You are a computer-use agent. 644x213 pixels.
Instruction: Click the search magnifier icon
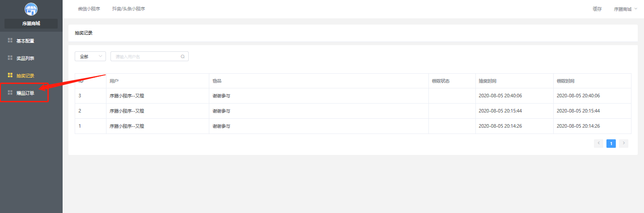click(x=182, y=57)
